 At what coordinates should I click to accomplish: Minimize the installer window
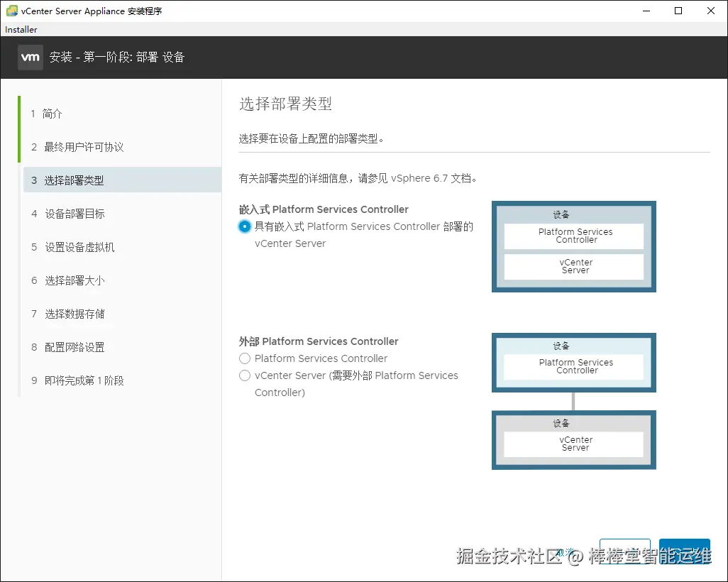click(x=646, y=11)
